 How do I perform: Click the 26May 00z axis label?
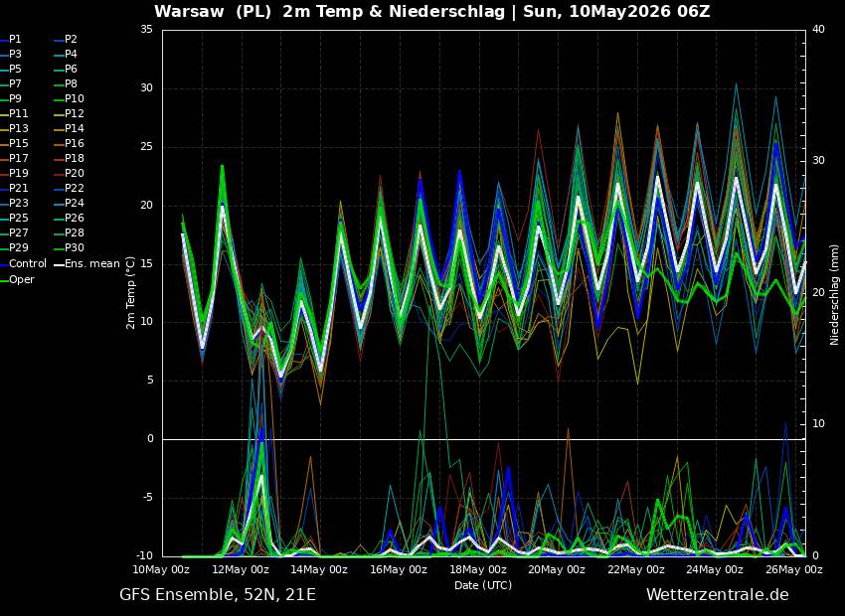[795, 569]
